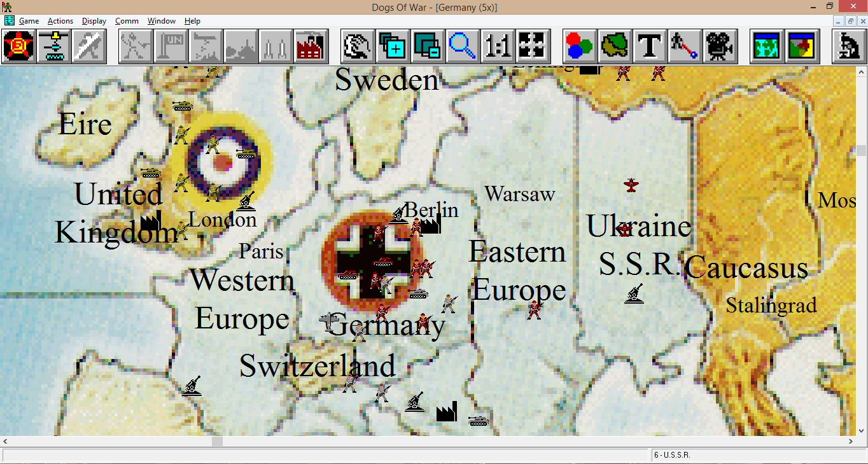Select the factory in United Kingdom
Viewport: 868px width, 464px height.
pyautogui.click(x=150, y=221)
